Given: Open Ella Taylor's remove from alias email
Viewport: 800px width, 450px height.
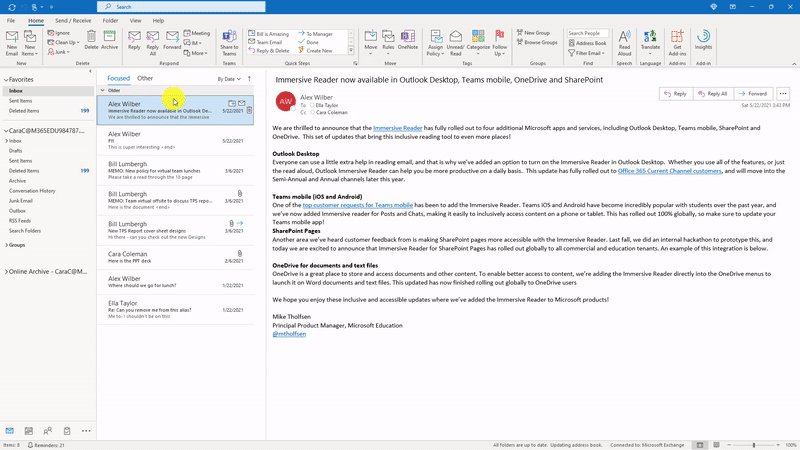Looking at the screenshot, I should coord(175,309).
